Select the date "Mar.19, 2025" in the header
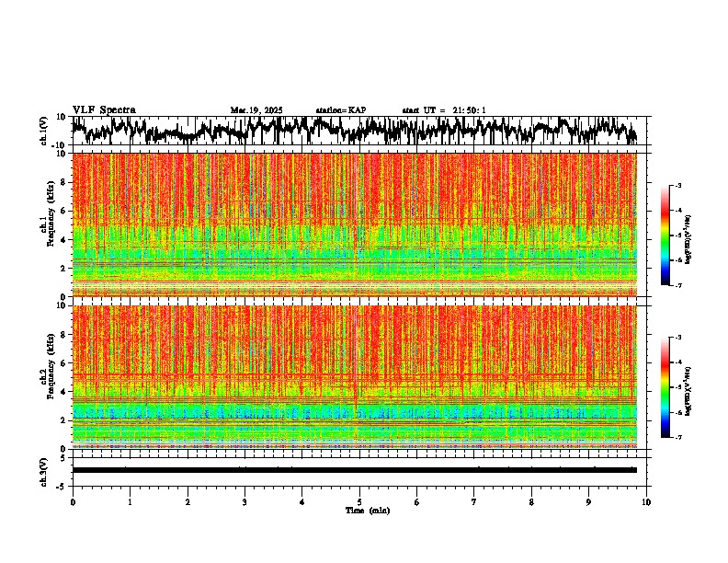728x563 pixels. [x=256, y=110]
